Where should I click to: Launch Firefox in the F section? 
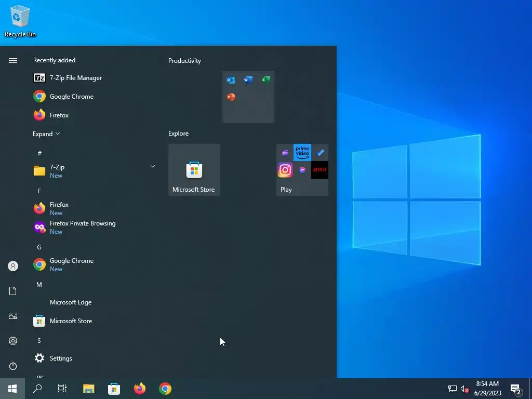pyautogui.click(x=94, y=208)
